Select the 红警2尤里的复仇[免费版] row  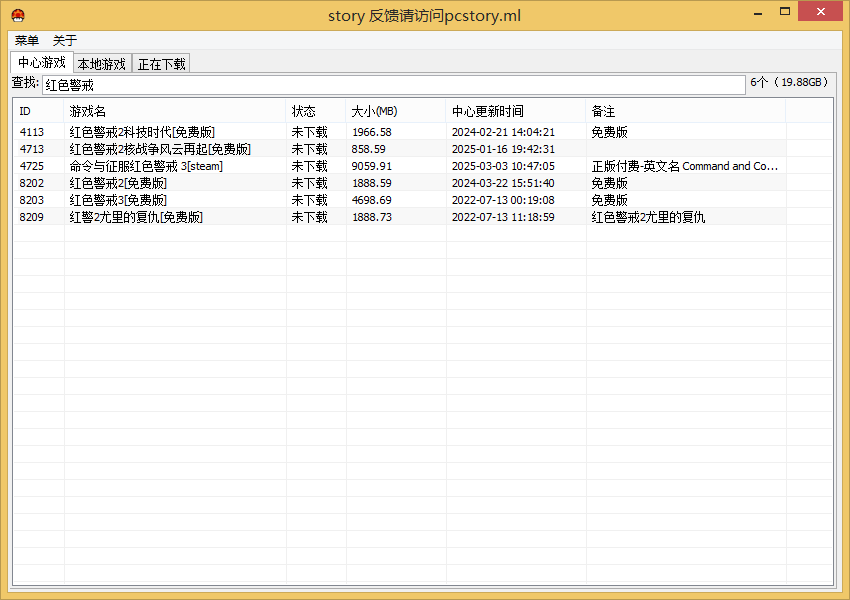pyautogui.click(x=136, y=217)
